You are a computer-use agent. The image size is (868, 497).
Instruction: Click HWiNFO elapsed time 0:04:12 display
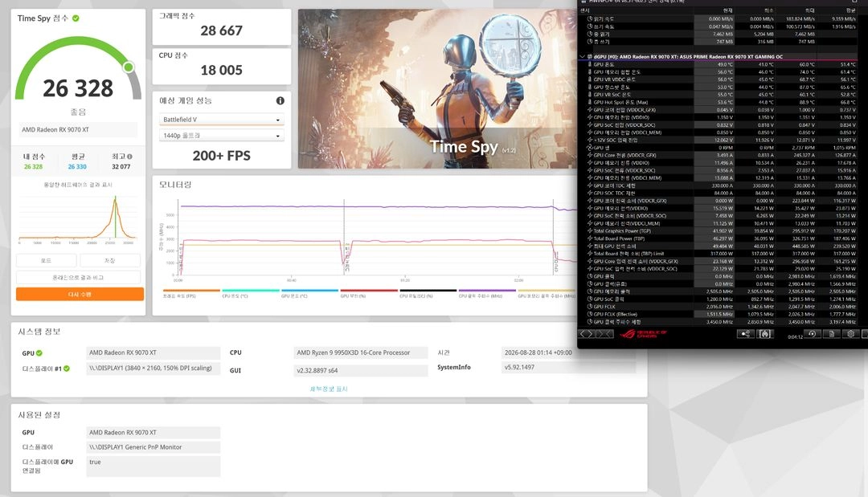coord(795,336)
